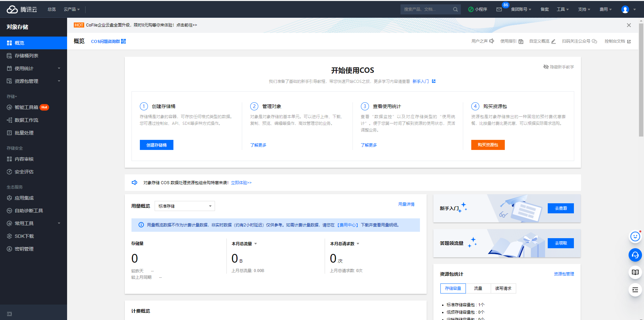Click the 费用中心 link in notice
644x320 pixels.
(348, 225)
